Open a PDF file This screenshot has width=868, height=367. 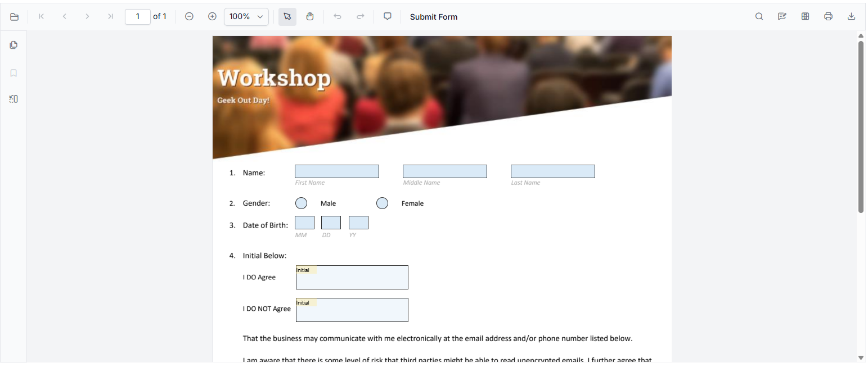click(14, 16)
